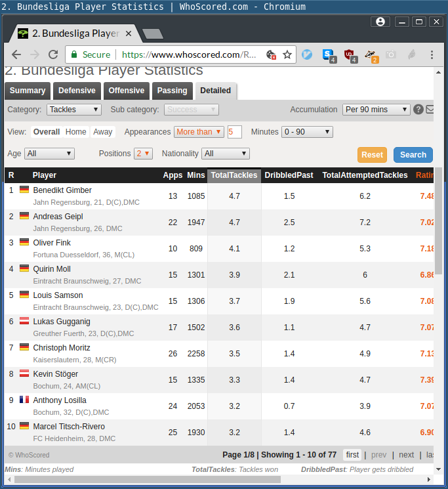The width and height of the screenshot is (448, 489).
Task: Click the French flag beside Anthony Losilla
Action: [24, 400]
